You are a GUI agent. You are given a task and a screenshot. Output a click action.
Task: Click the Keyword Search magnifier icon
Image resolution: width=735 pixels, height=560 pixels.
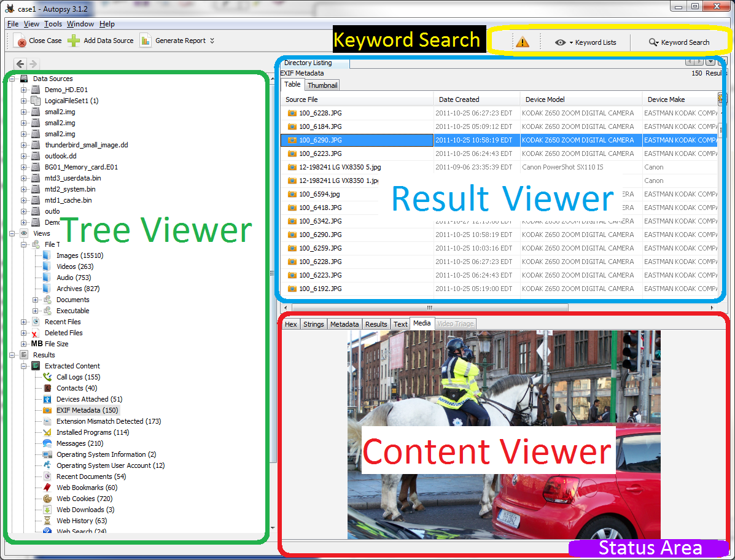click(653, 42)
